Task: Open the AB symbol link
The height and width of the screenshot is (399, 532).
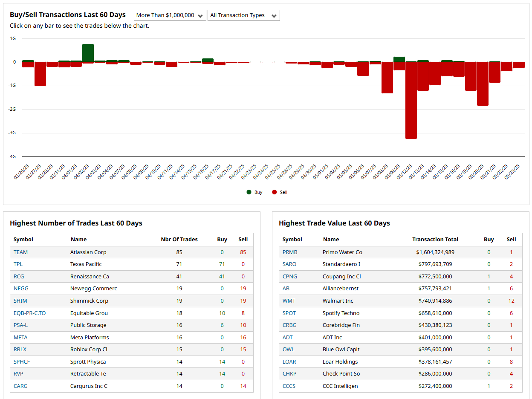Action: [286, 288]
